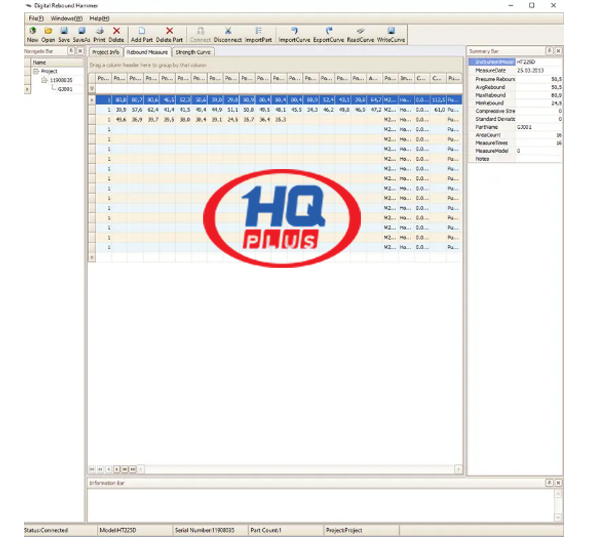This screenshot has height=540, width=600.
Task: Open a project with the Open folder icon
Action: pyautogui.click(x=48, y=35)
